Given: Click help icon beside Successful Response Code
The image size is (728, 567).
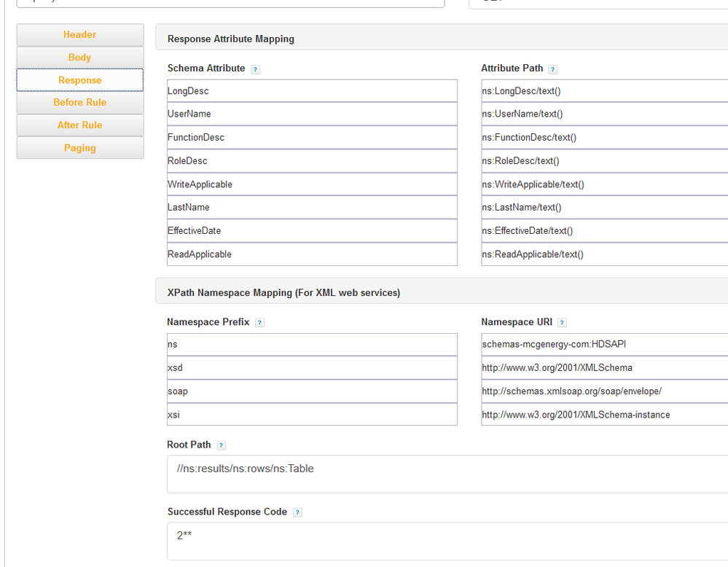Looking at the screenshot, I should [297, 512].
